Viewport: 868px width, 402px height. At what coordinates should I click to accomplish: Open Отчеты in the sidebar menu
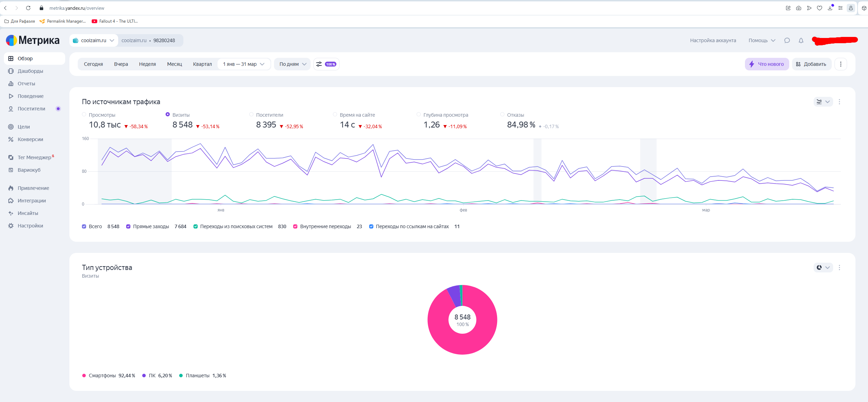click(x=26, y=84)
